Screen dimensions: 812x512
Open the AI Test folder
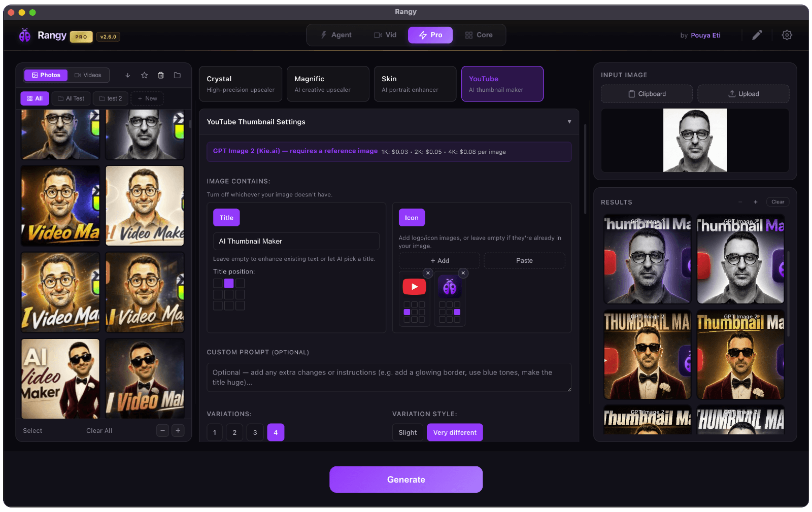(71, 98)
